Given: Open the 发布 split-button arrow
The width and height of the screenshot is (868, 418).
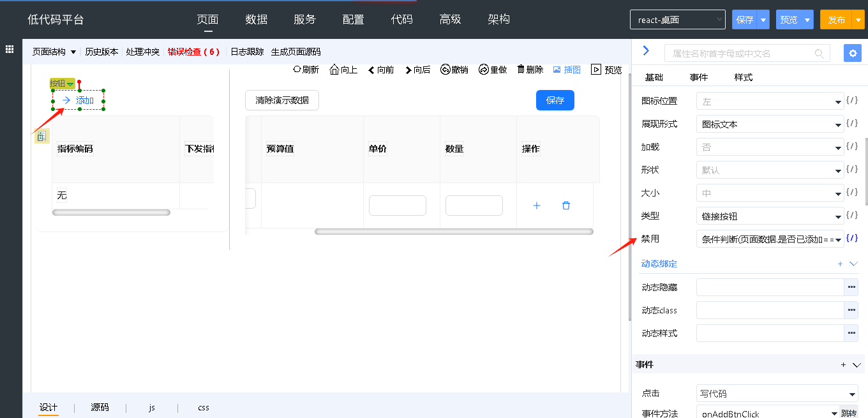Looking at the screenshot, I should tap(858, 20).
